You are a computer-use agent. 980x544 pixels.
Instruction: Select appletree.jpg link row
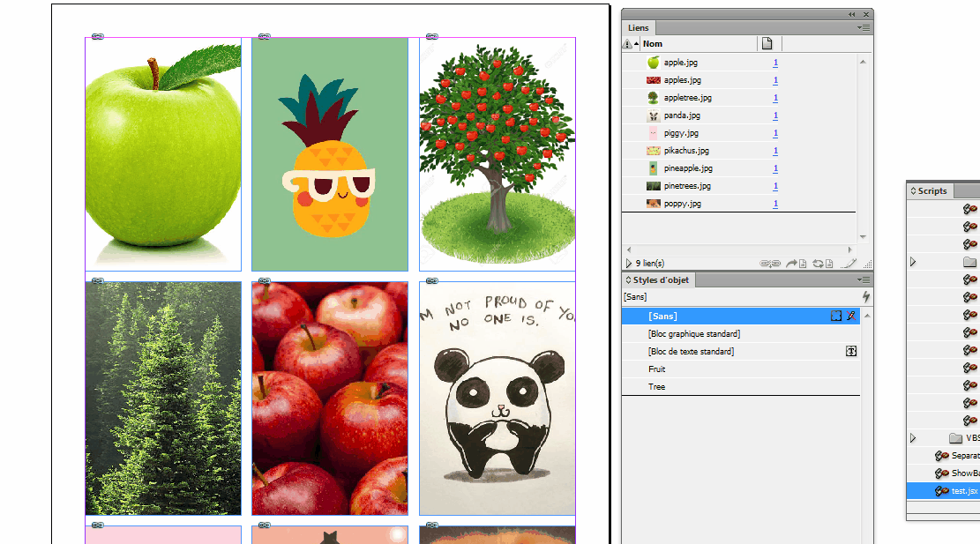[x=739, y=98]
